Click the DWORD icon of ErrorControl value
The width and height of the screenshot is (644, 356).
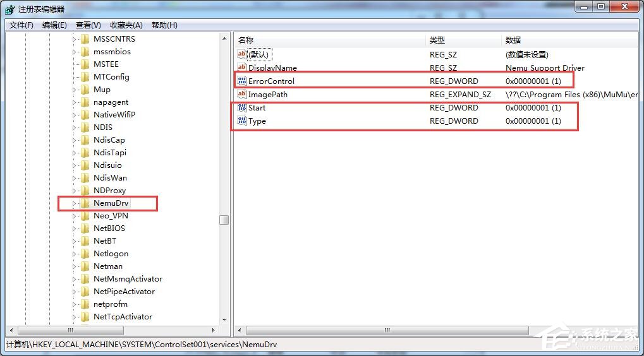click(x=242, y=81)
